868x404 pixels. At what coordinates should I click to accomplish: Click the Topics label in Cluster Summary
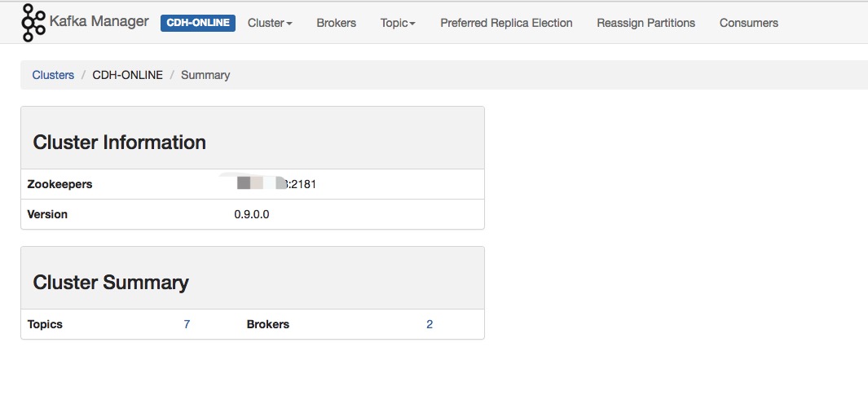[x=45, y=324]
